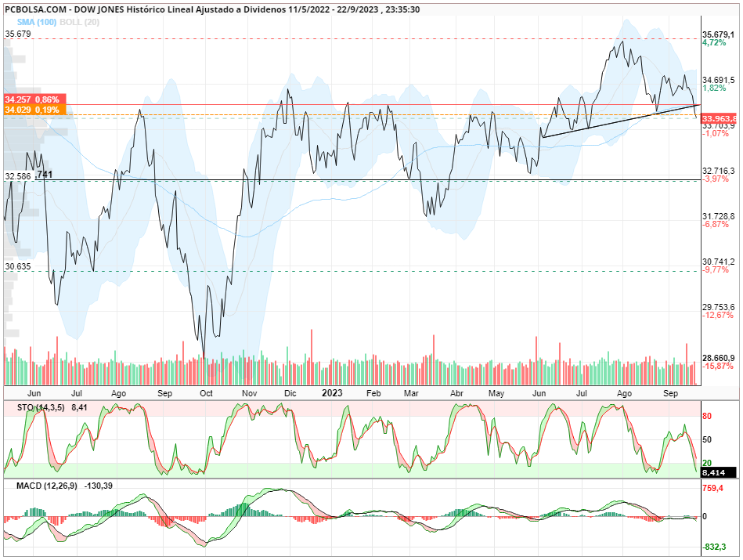Select the Nov month marker on the time axis

pos(249,393)
